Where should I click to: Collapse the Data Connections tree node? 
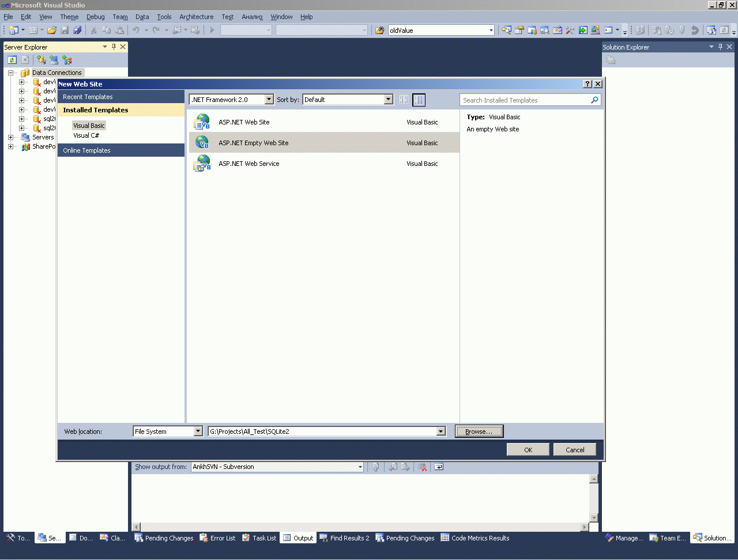[x=10, y=73]
